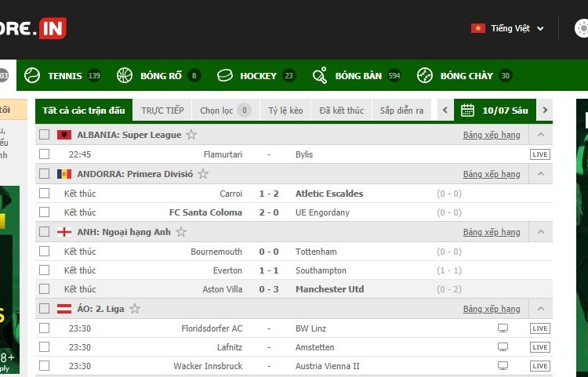Click the England flag icon
Viewport: 588px width, 377px height.
pos(64,232)
